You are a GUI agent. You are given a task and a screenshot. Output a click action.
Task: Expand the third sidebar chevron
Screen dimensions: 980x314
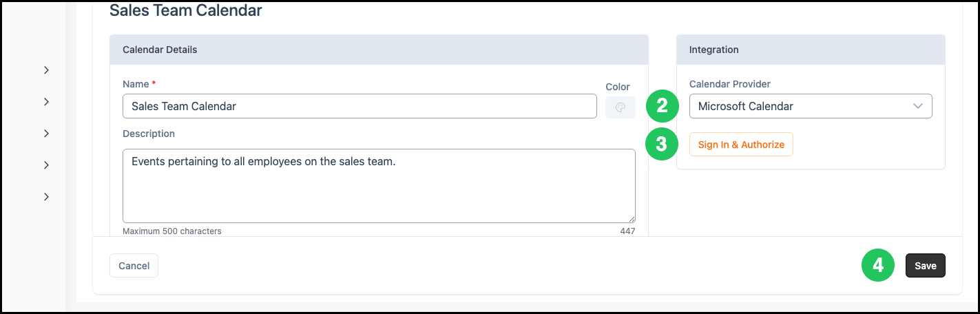click(46, 134)
